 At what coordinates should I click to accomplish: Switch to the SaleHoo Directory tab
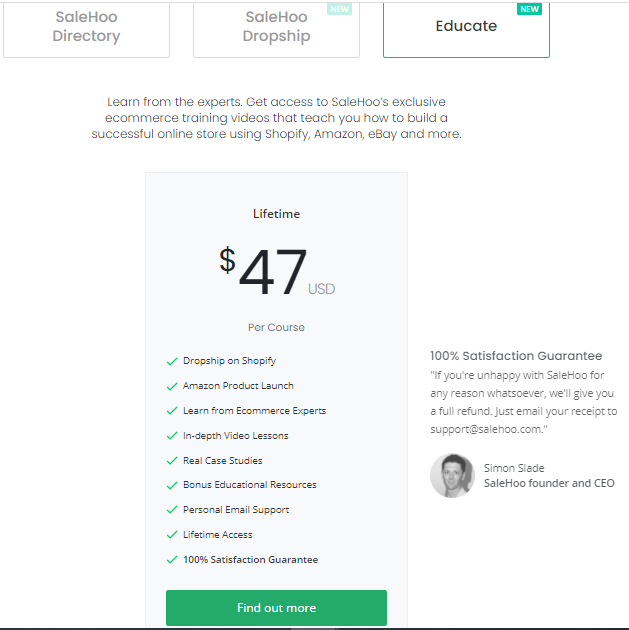86,29
